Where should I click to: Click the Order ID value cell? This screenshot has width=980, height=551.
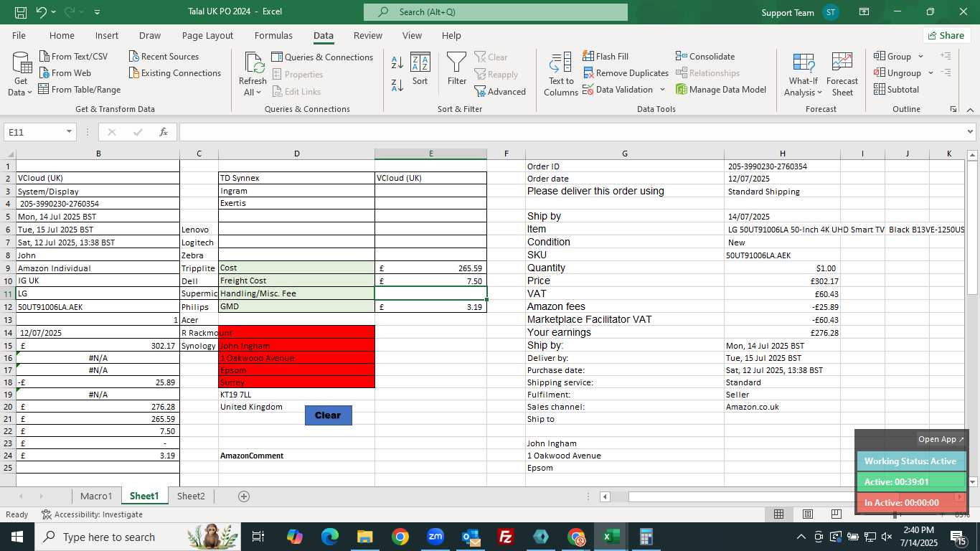pos(782,166)
